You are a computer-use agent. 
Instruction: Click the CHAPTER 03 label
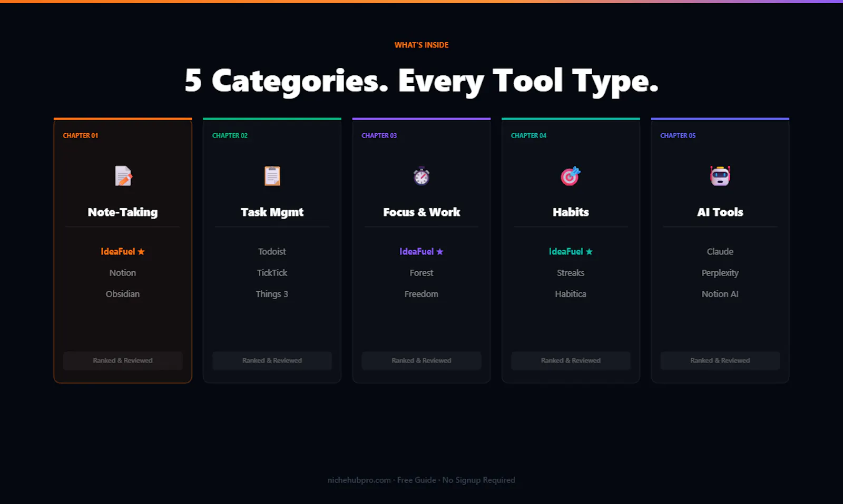[379, 135]
